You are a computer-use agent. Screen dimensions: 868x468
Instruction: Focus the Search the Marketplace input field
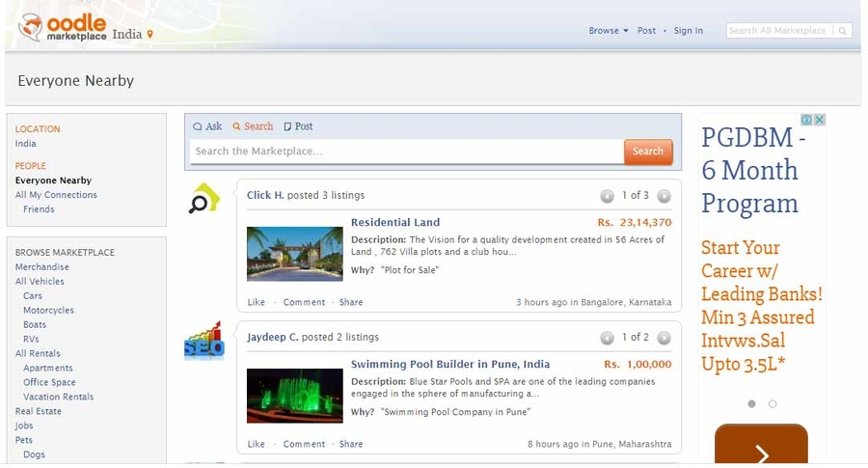(405, 151)
